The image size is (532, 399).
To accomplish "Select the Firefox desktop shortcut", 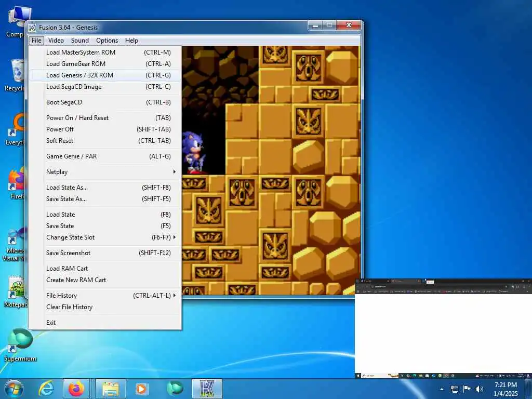I will coord(17,183).
